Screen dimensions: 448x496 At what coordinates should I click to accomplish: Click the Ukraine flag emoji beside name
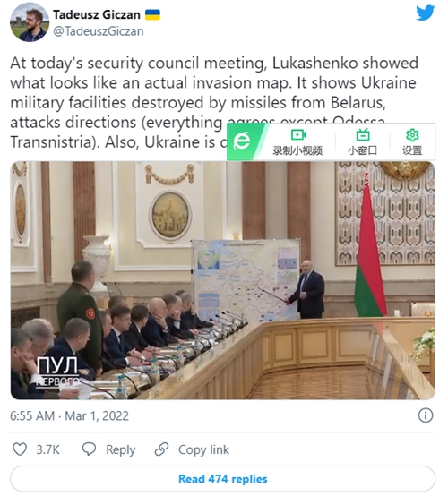click(x=152, y=14)
